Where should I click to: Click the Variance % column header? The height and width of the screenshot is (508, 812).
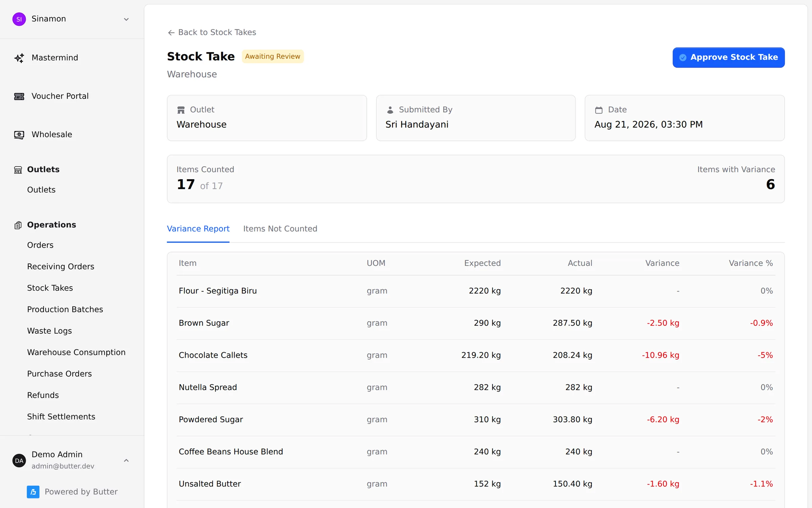[751, 263]
